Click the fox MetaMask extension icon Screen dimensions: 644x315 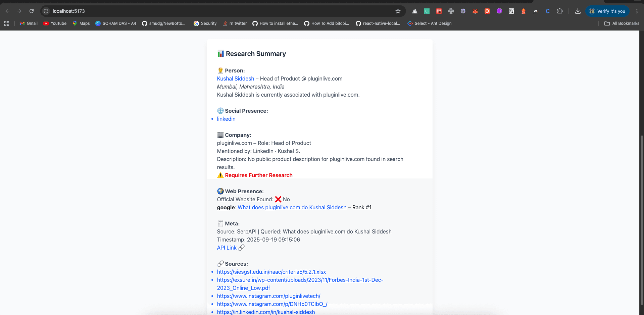475,11
